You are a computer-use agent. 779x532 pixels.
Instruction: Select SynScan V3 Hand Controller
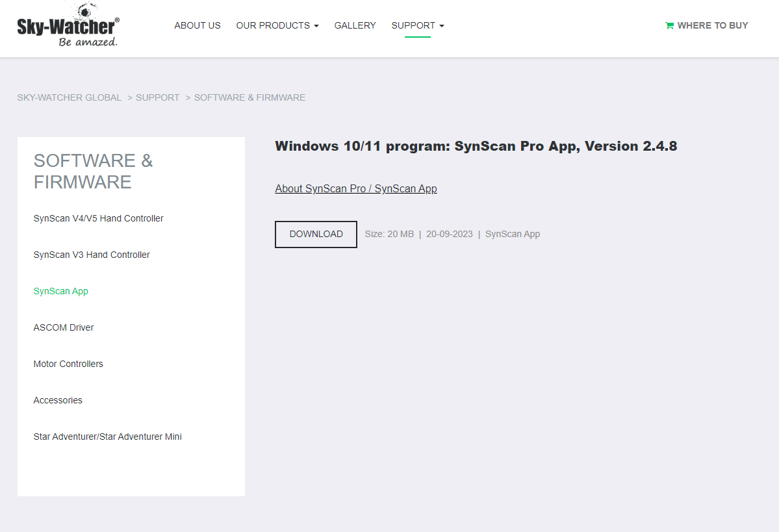point(92,255)
